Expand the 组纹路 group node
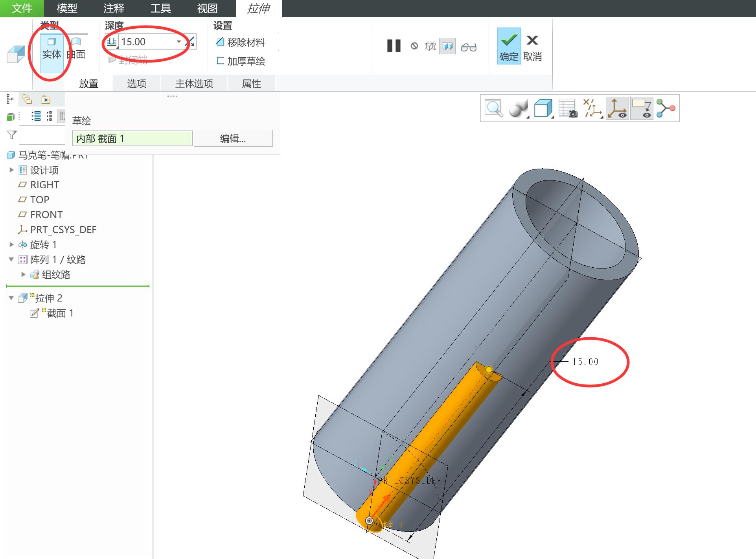Screen dimensions: 756x559 23,274
